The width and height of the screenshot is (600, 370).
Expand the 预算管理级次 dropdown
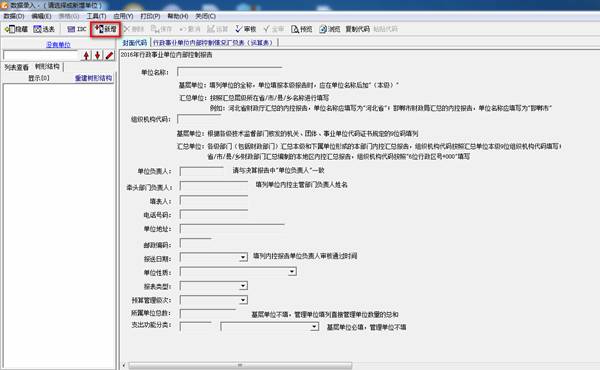click(x=243, y=300)
